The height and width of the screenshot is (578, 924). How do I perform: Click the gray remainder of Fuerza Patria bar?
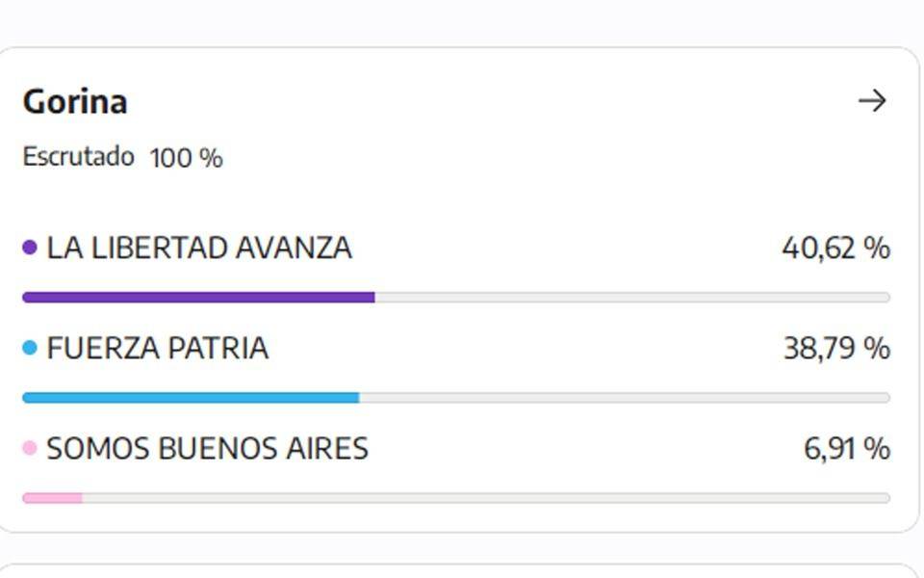pos(625,398)
